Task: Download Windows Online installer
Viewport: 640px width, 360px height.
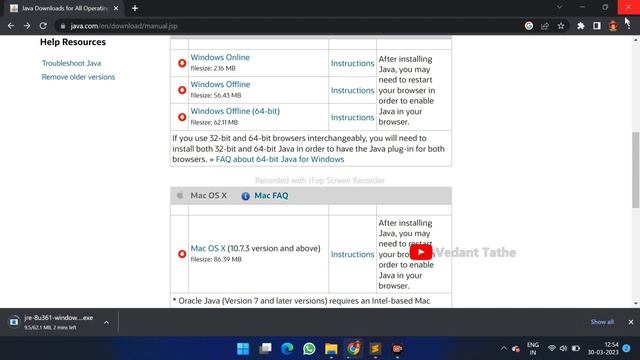Action: pos(220,57)
